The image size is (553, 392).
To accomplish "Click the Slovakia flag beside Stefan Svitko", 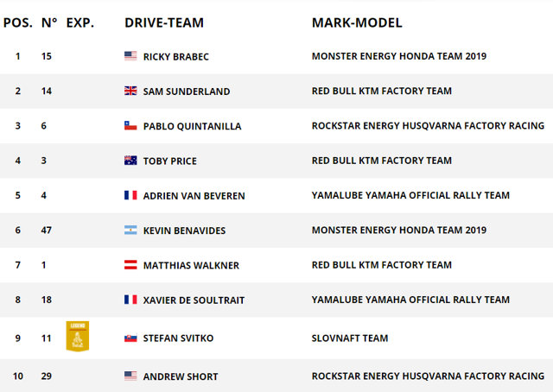I will (130, 338).
